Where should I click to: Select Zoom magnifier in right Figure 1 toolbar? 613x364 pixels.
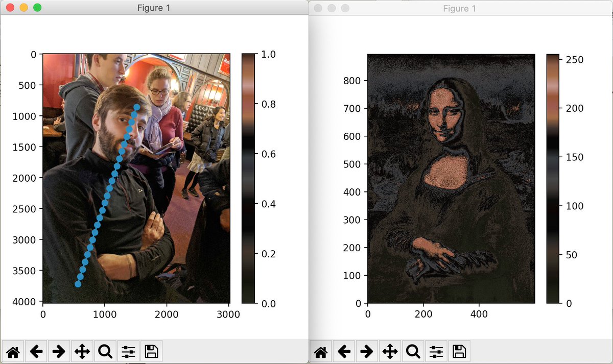click(x=413, y=351)
